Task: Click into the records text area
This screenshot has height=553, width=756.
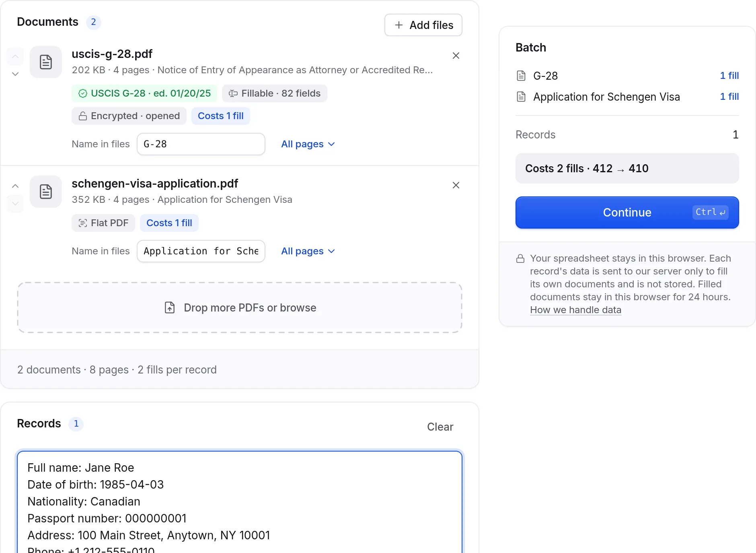Action: coord(240,502)
